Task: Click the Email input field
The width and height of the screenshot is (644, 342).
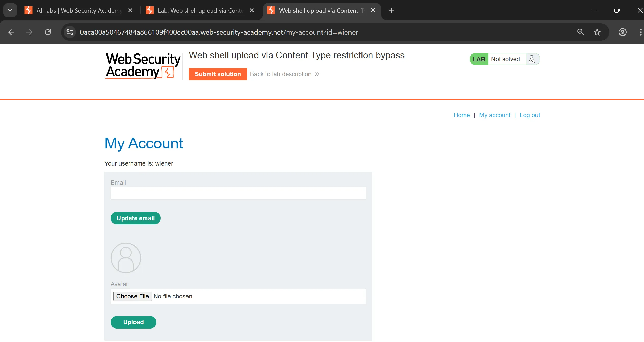Action: pyautogui.click(x=238, y=194)
